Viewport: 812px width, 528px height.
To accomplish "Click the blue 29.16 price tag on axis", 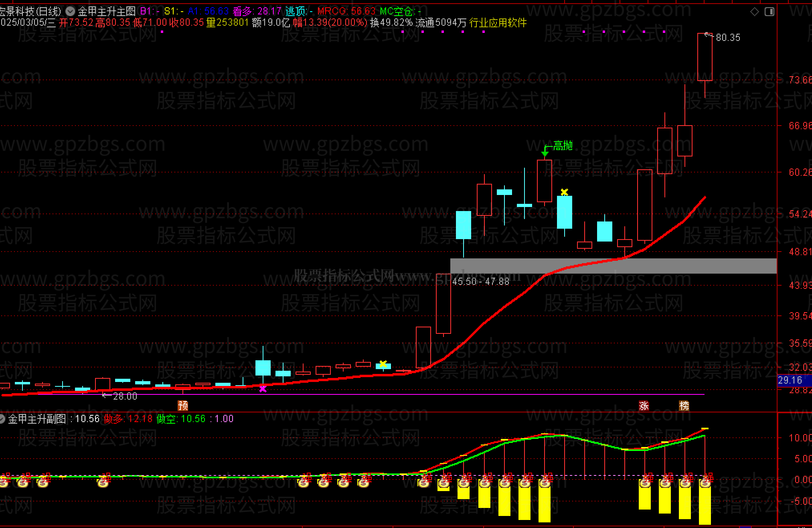I will 790,380.
